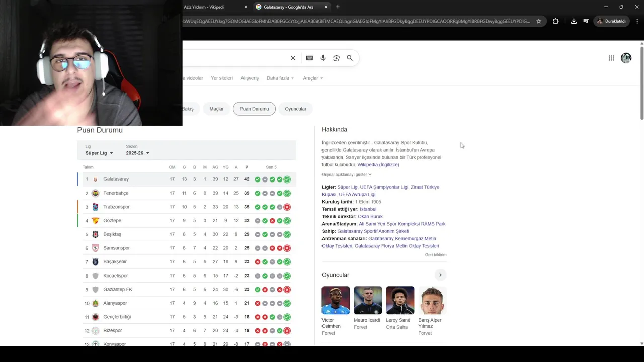
Task: Click the Son 5 column header
Action: tap(271, 167)
